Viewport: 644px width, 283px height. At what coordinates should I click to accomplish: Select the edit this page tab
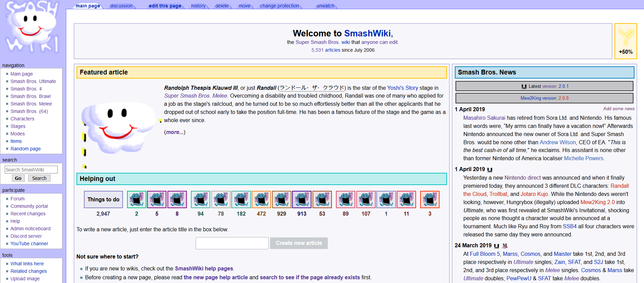point(165,6)
